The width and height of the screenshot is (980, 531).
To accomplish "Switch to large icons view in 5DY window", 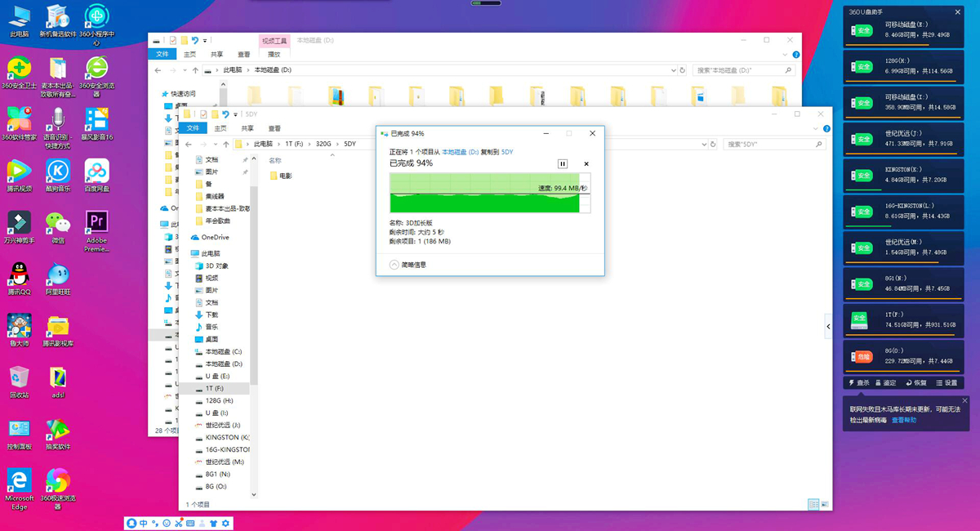I will [x=825, y=504].
